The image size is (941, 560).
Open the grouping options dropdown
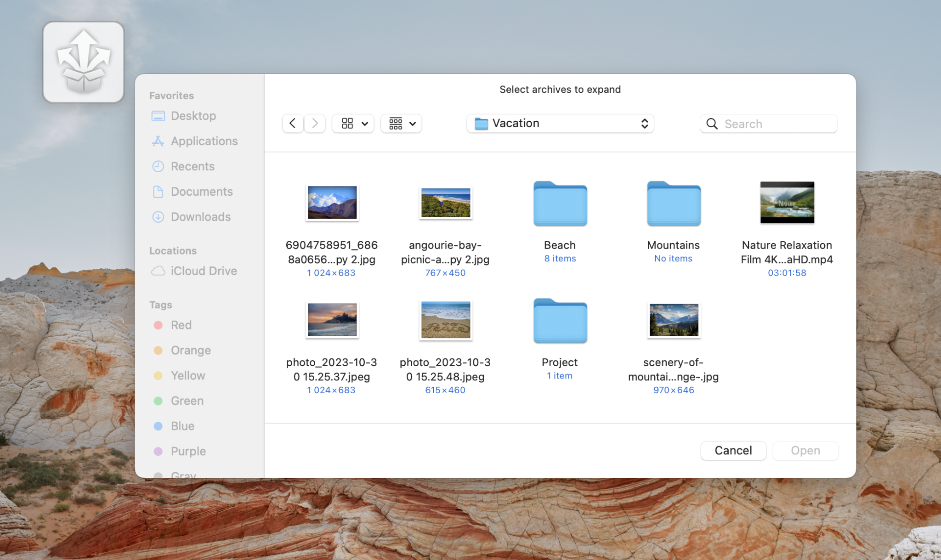click(400, 123)
